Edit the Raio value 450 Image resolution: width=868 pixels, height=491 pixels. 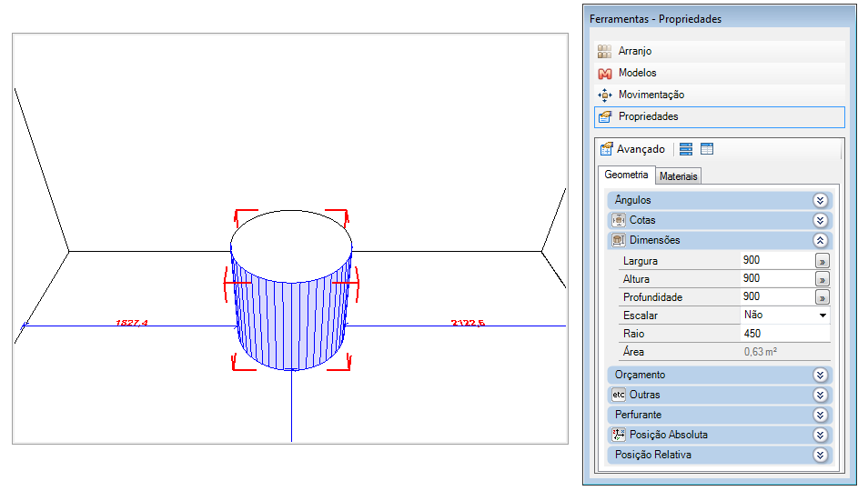[785, 334]
